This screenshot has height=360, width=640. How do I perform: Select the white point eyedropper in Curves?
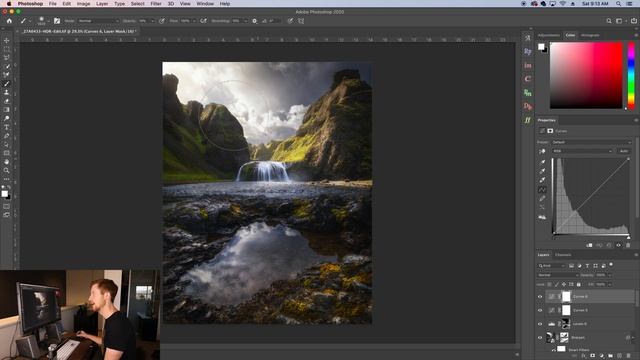pyautogui.click(x=542, y=180)
